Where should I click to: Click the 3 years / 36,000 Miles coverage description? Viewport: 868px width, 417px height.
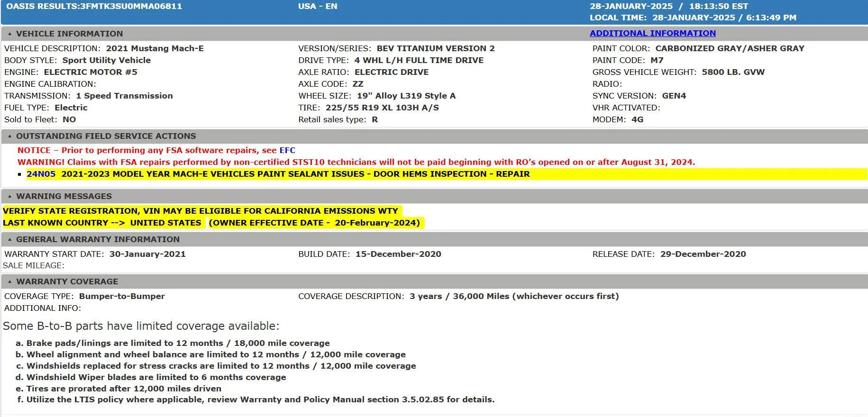click(x=514, y=296)
